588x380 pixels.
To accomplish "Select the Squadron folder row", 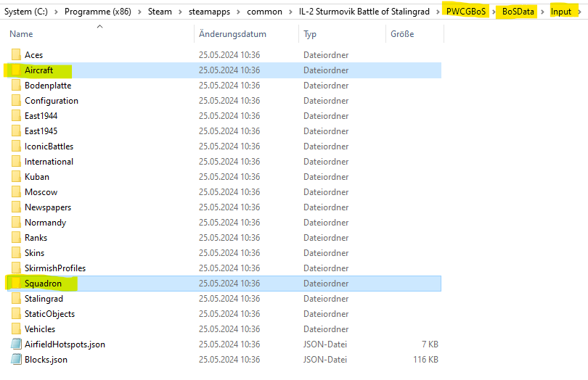I will pos(218,284).
